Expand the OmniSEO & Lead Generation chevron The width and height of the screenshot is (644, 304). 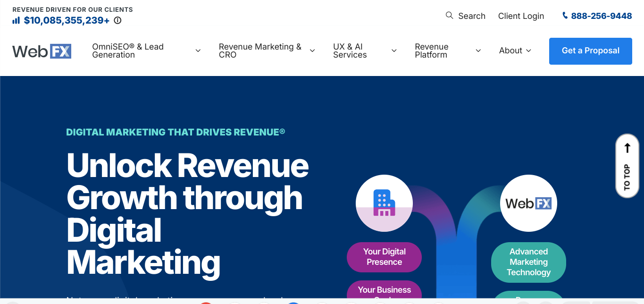198,51
